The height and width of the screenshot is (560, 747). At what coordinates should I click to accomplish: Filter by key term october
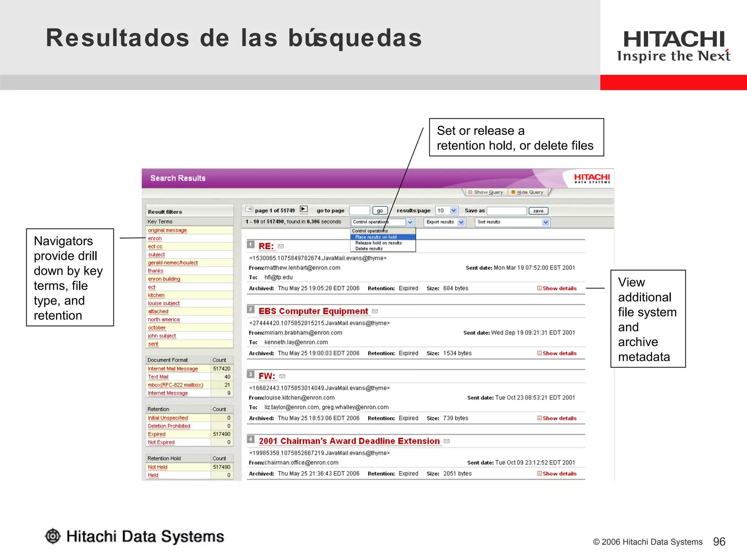coord(157,328)
